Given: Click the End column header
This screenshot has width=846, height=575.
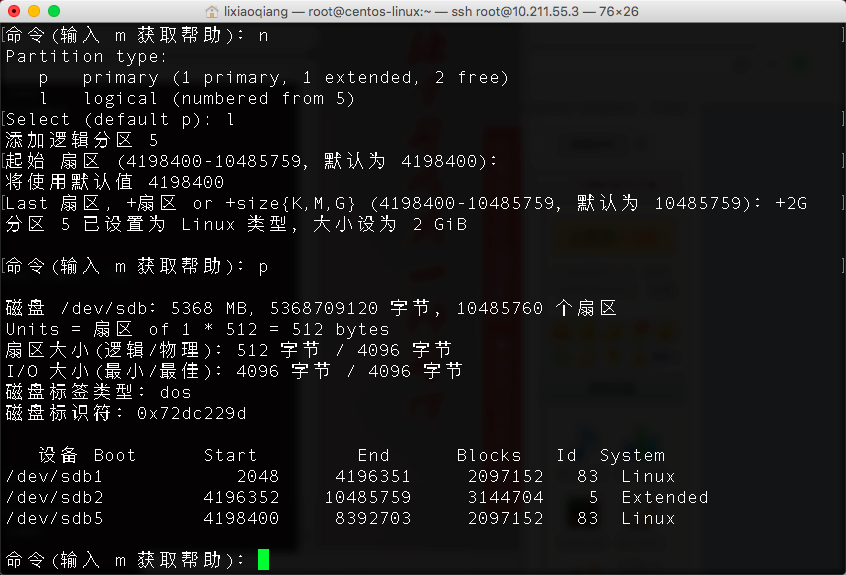Looking at the screenshot, I should tap(373, 455).
